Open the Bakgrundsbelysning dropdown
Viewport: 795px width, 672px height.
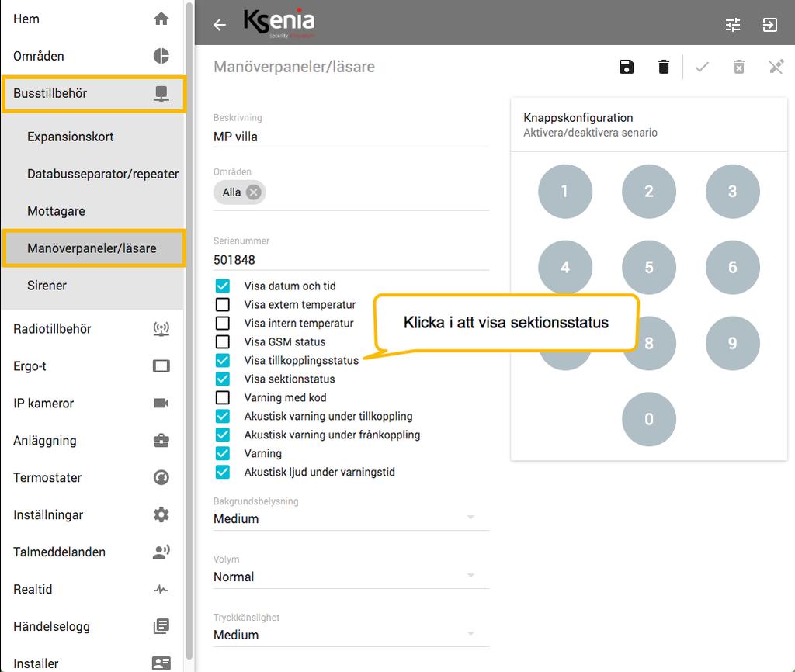(351, 518)
